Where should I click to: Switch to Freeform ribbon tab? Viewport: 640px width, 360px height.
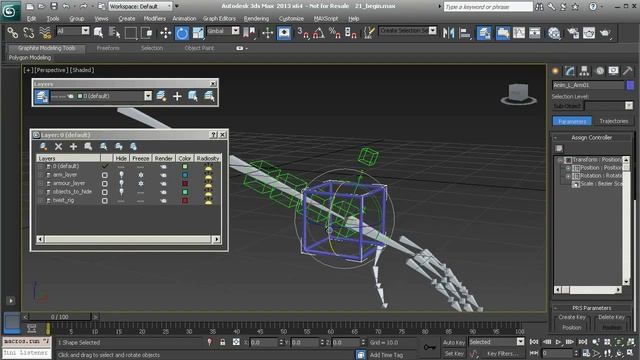(108, 48)
